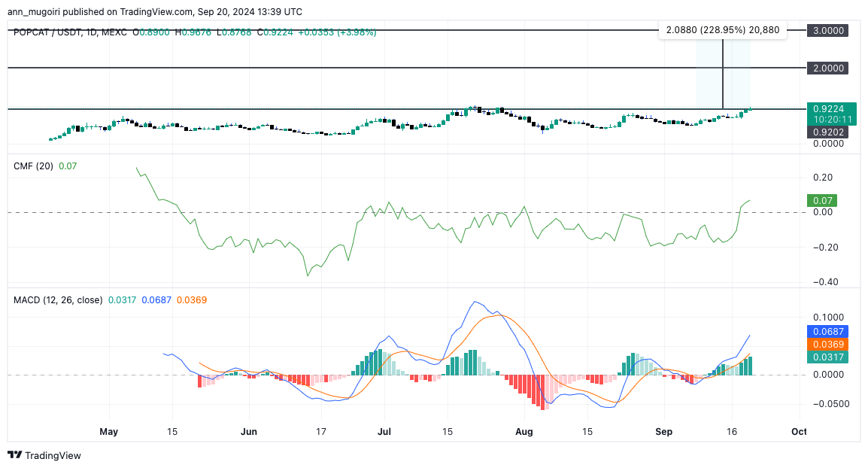Click the Oct label on time axis
868x468 pixels.
(x=799, y=431)
